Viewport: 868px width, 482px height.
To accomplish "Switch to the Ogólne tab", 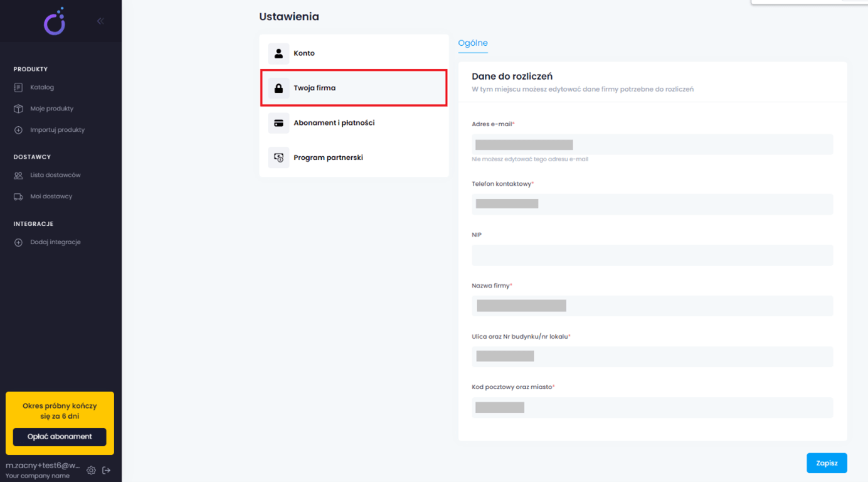I will tap(473, 43).
